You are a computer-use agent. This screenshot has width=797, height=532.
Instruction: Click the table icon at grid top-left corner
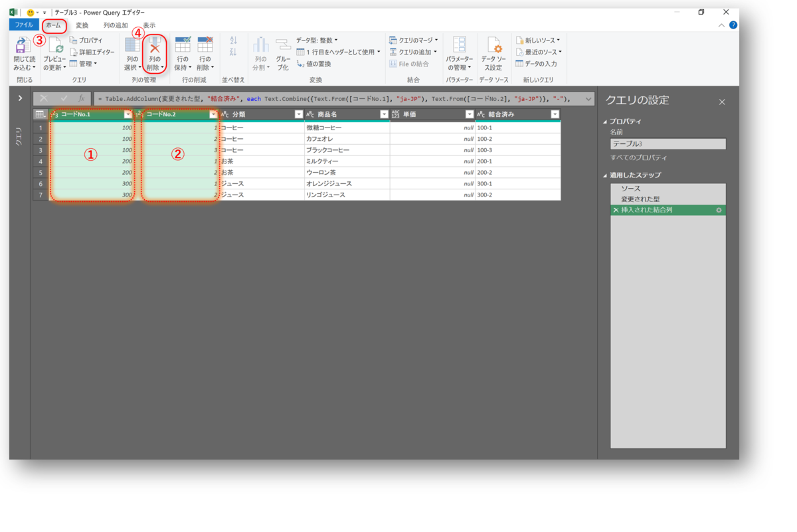click(x=40, y=114)
